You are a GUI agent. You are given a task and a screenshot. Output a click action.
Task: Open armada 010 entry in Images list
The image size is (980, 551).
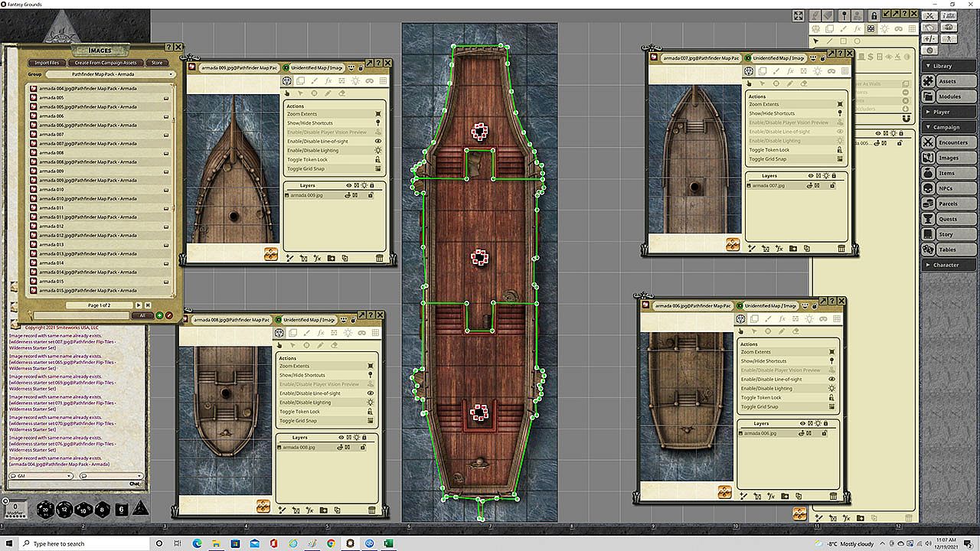(x=100, y=189)
